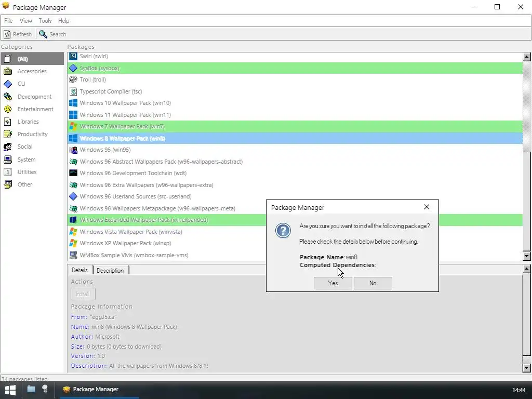Select the Entertainment smiley icon
Screen dimensions: 532x399
pos(8,109)
